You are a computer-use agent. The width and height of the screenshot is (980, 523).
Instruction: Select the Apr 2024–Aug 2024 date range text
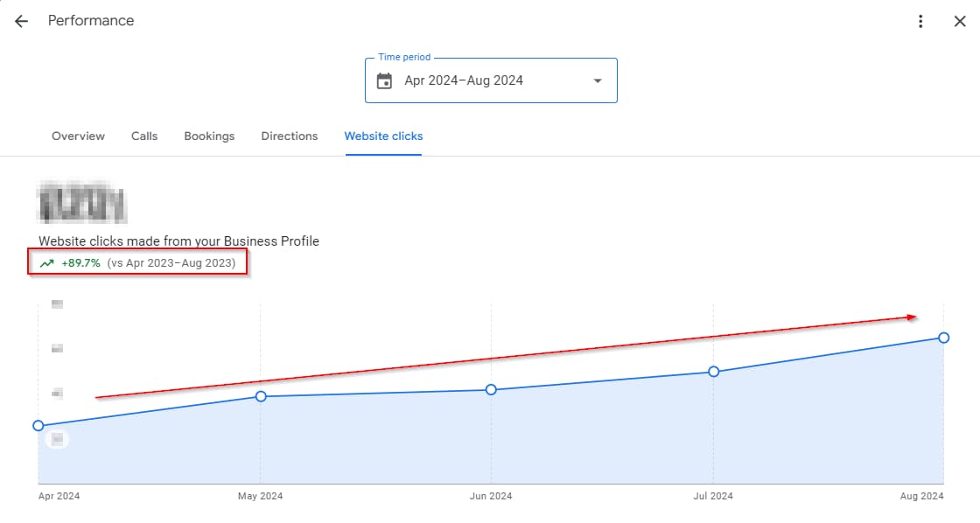(x=464, y=80)
